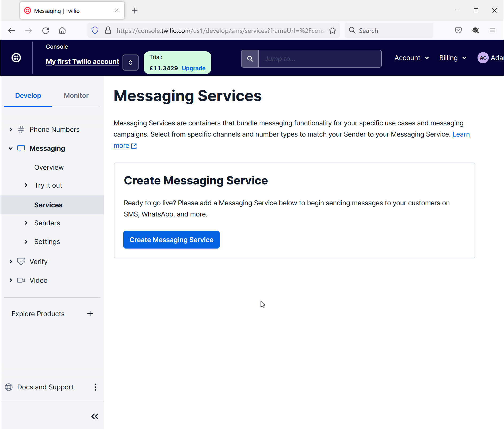Open the Billing dropdown menu
Viewport: 504px width, 430px height.
(x=453, y=58)
